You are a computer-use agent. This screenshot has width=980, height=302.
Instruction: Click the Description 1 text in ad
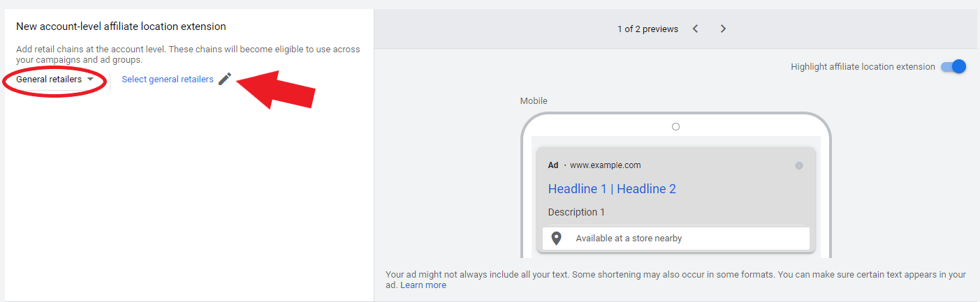coord(576,212)
